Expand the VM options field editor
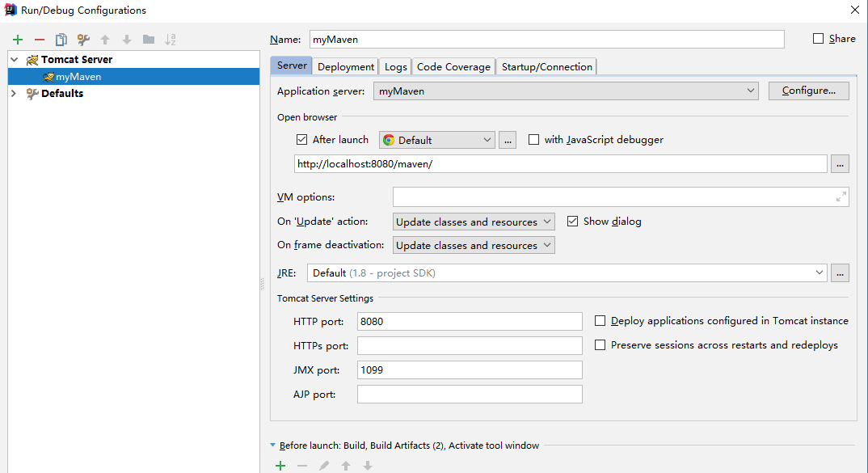Image resolution: width=868 pixels, height=473 pixels. (841, 196)
